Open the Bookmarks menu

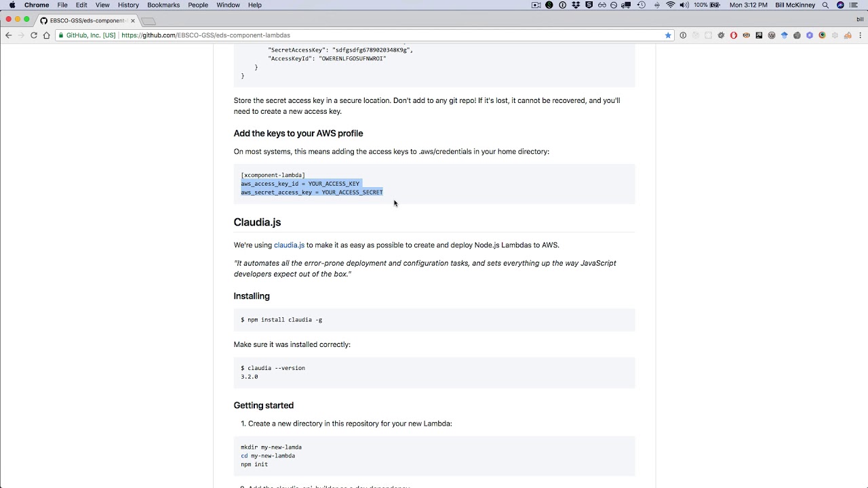163,5
